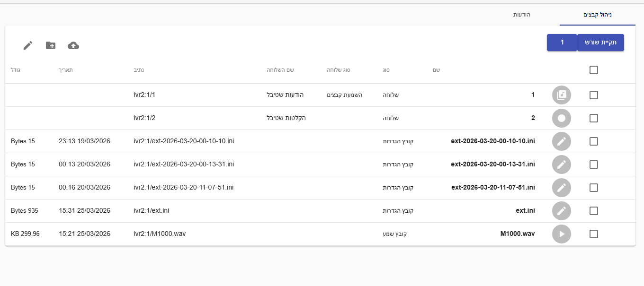Click the upload file cloud icon
Image resolution: width=644 pixels, height=286 pixels.
73,45
